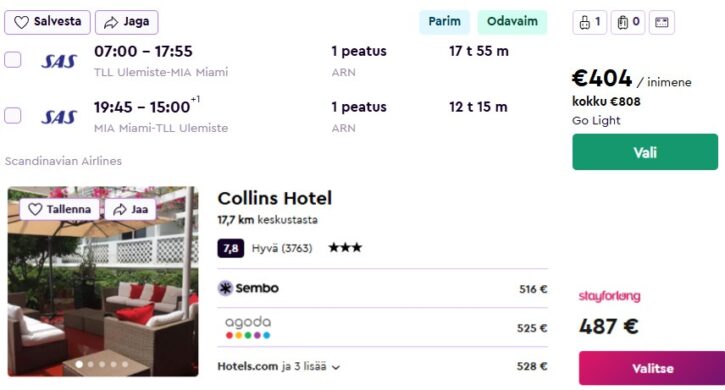
Task: Click the first photo carousel dot
Action: click(79, 365)
